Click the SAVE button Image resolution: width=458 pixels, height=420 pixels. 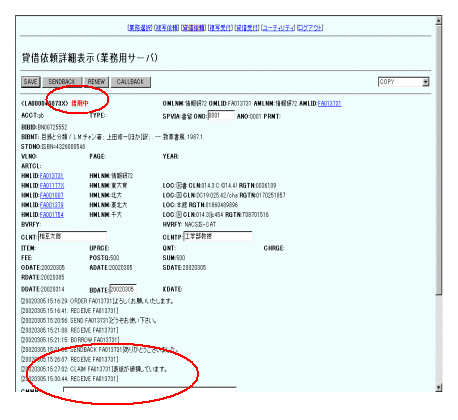point(31,82)
